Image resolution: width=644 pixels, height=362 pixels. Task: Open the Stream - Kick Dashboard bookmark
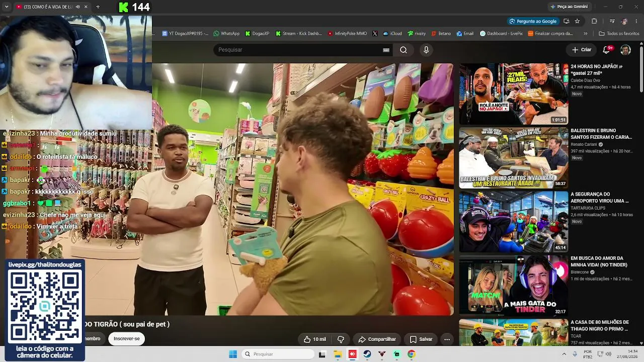[x=299, y=34]
